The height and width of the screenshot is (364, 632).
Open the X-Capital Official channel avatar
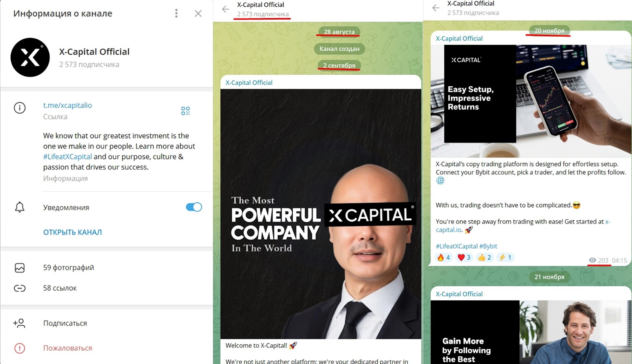[30, 57]
